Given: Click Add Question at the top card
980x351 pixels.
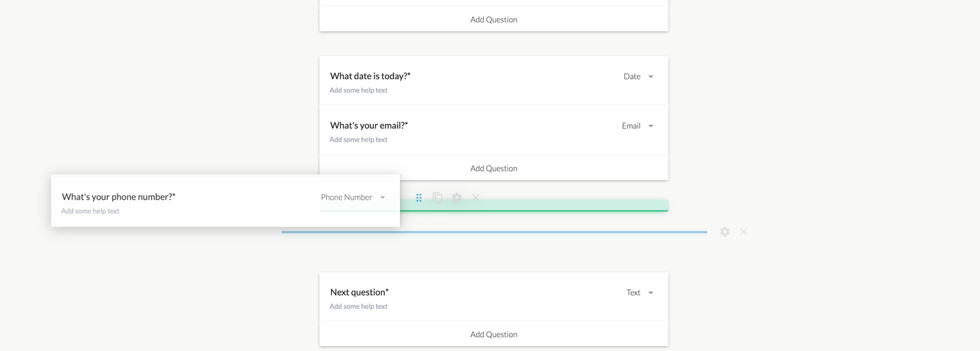Looking at the screenshot, I should tap(493, 20).
